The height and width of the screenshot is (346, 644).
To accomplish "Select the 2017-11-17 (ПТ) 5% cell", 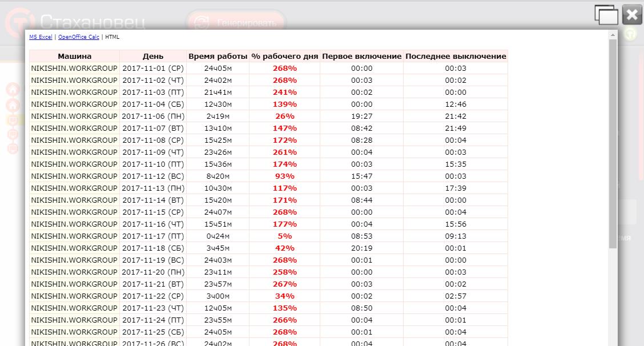I will click(285, 236).
